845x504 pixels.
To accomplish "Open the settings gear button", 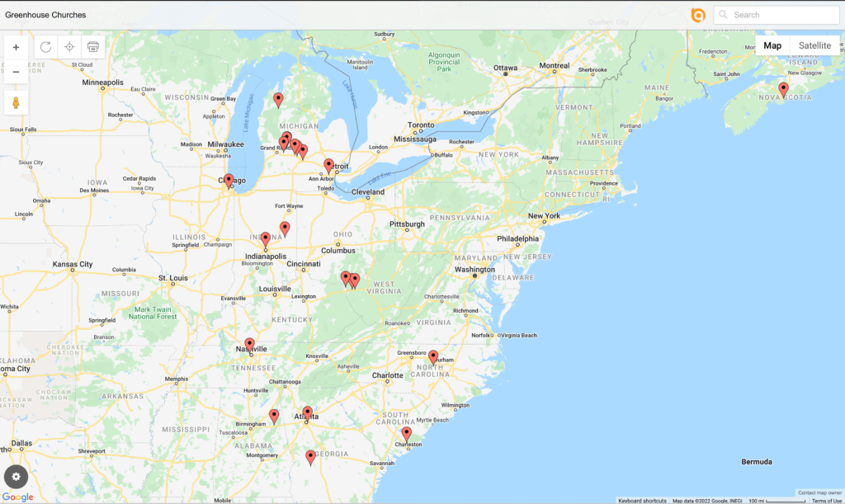I will coord(17,477).
